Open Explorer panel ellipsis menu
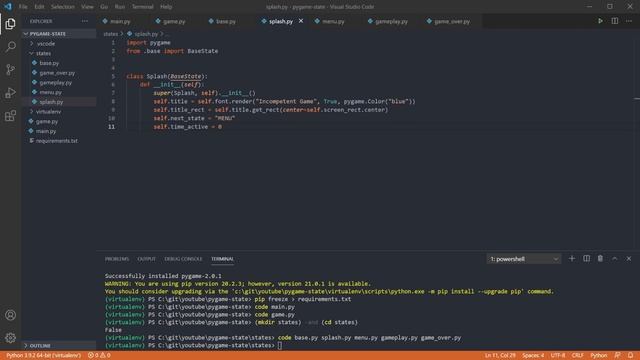This screenshot has height=360, width=640. click(x=84, y=21)
